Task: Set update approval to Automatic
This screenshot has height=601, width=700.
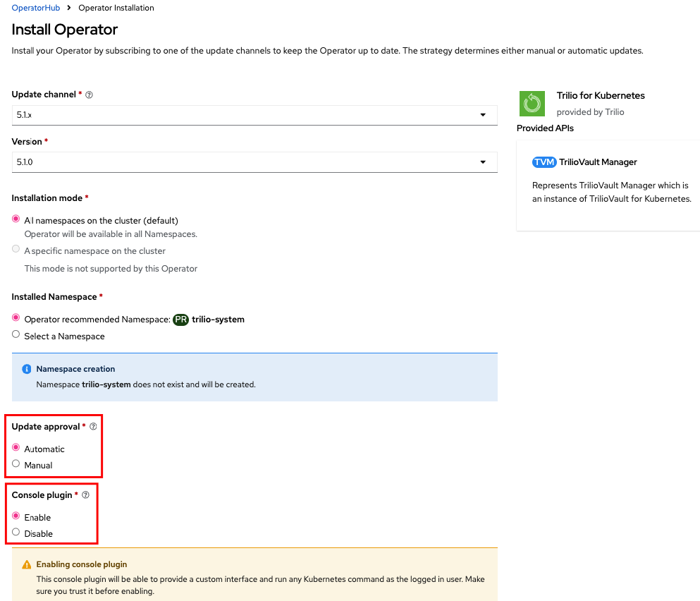Action: tap(16, 447)
